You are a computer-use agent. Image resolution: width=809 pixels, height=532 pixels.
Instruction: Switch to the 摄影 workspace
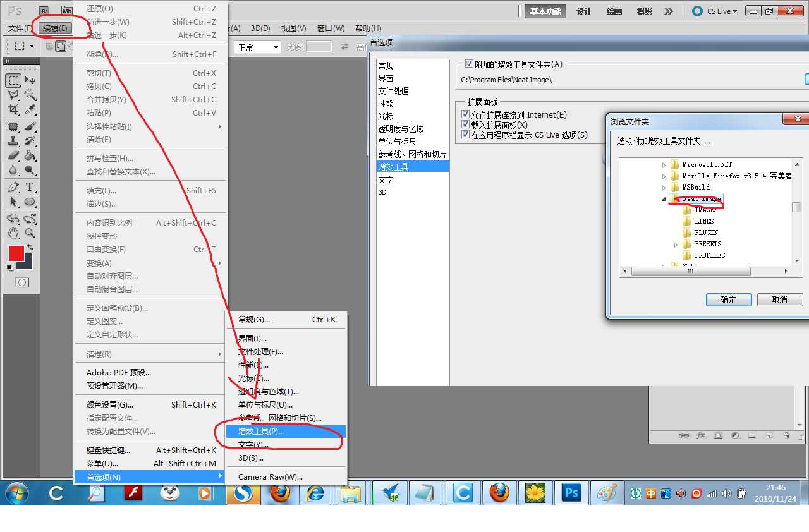pos(645,11)
